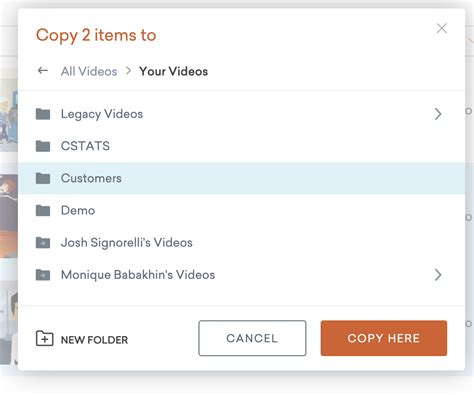
Task: Select Josh Signorelli's Videos name
Action: point(127,243)
